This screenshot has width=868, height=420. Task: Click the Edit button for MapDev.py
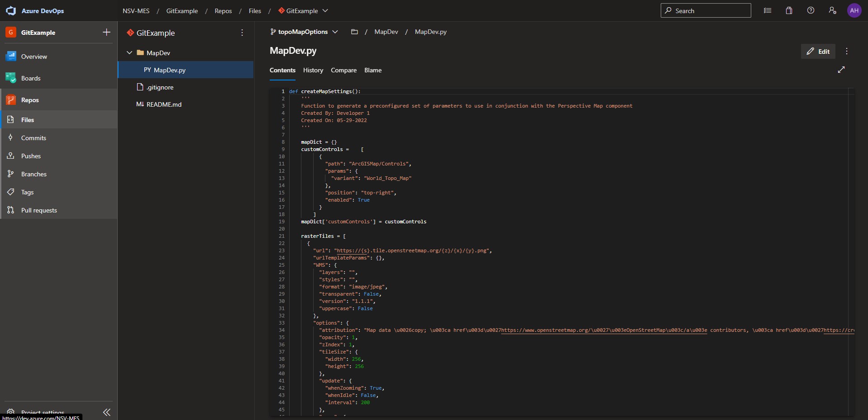[819, 51]
